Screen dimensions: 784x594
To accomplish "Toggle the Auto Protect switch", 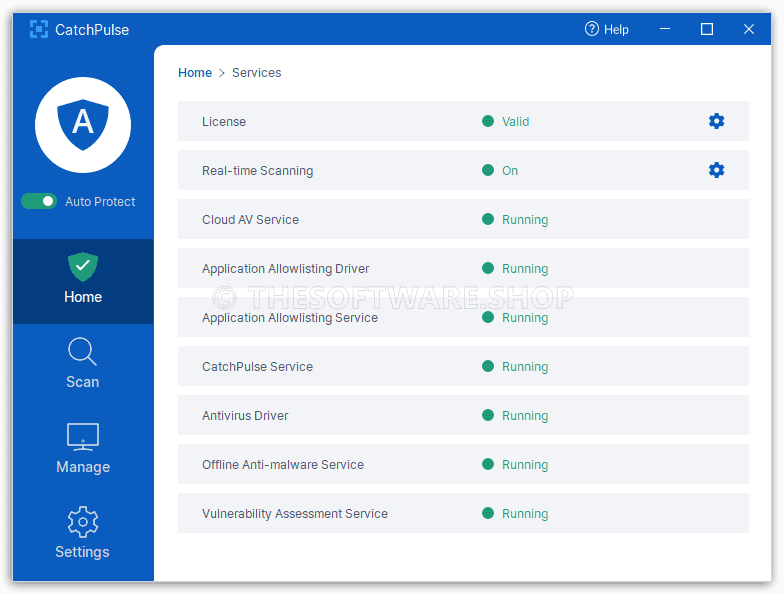I will [x=39, y=201].
